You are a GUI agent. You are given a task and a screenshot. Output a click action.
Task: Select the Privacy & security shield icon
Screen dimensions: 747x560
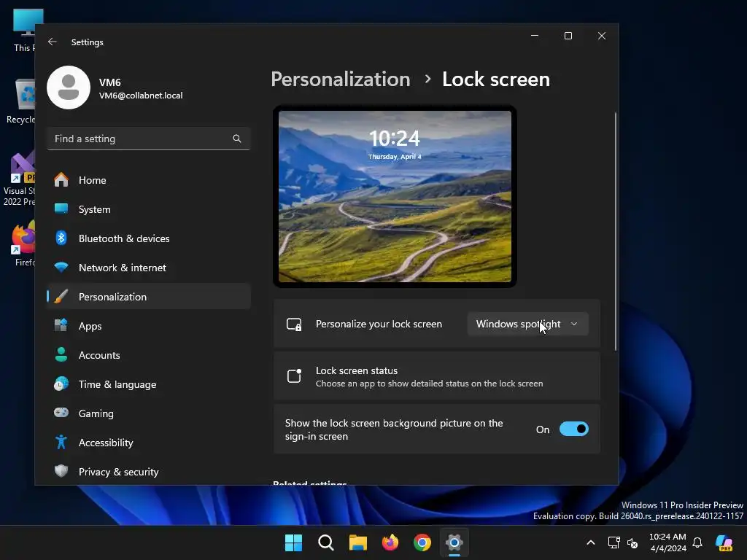point(61,471)
